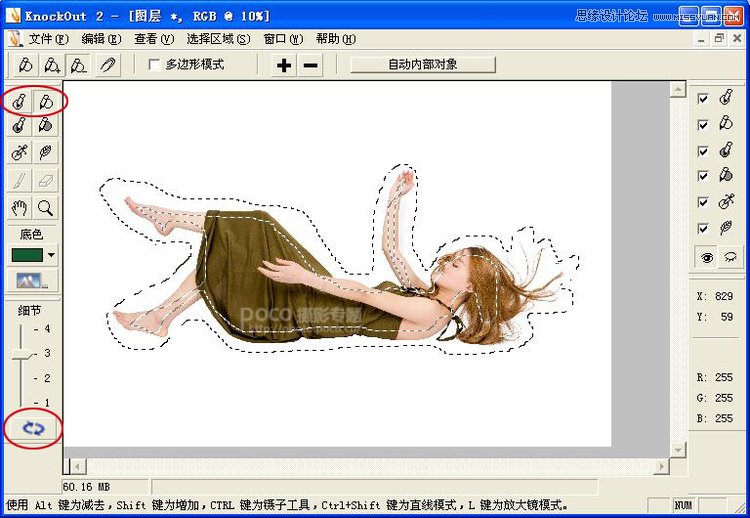Choose new selection mode in options bar
The height and width of the screenshot is (518, 750).
click(25, 65)
